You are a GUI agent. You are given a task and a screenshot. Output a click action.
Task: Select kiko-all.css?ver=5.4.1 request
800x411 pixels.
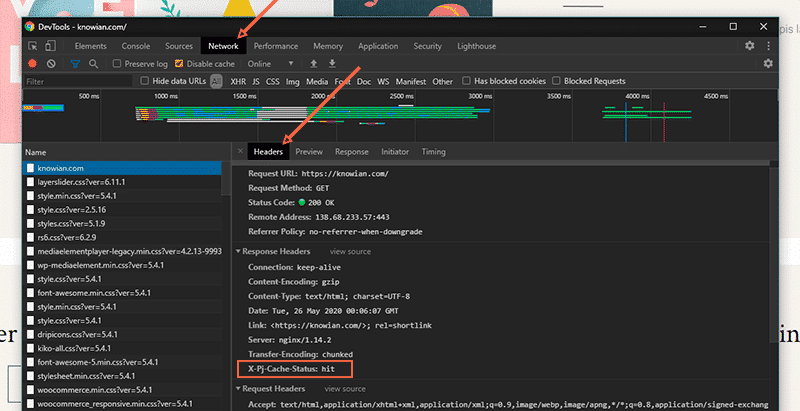pos(122,348)
